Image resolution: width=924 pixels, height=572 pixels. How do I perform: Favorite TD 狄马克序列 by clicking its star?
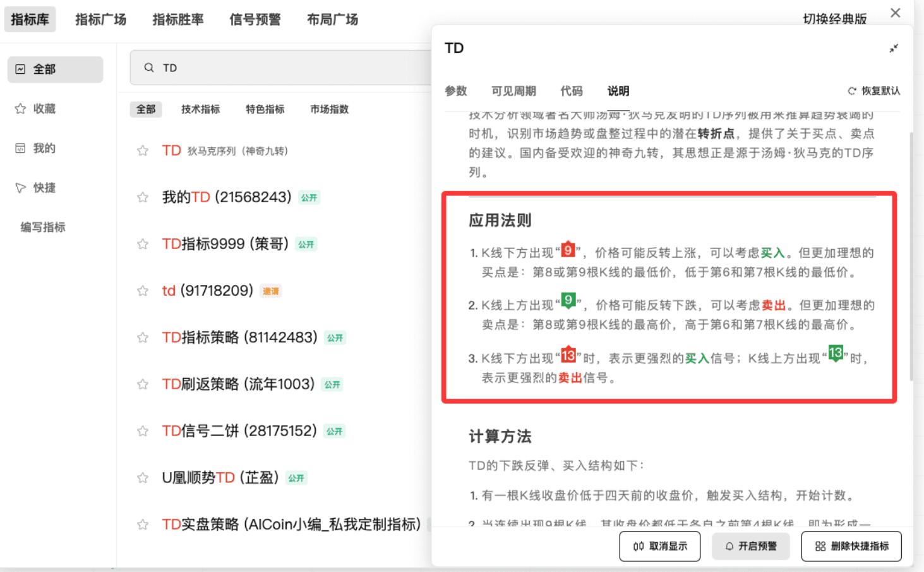pyautogui.click(x=142, y=150)
